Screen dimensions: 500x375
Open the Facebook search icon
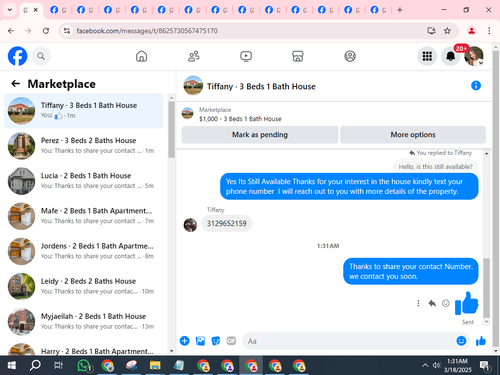point(41,56)
